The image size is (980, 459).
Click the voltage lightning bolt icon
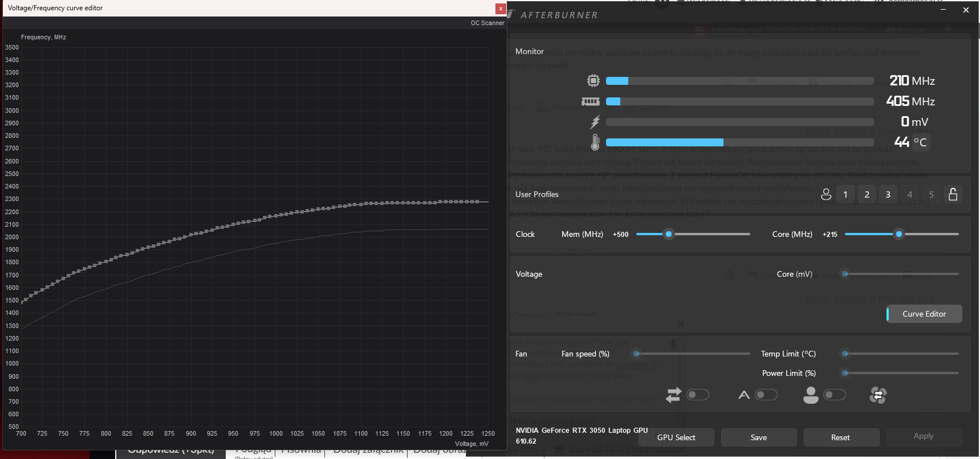click(595, 122)
